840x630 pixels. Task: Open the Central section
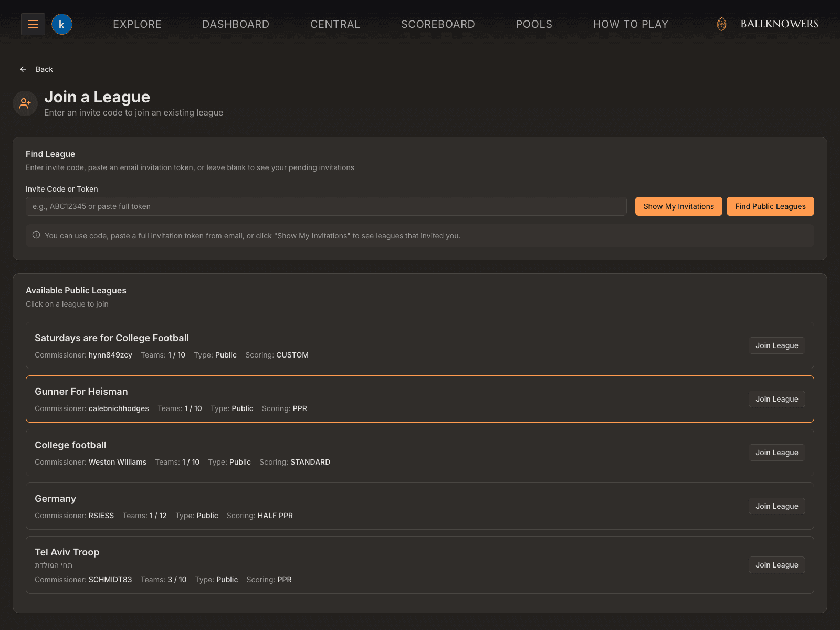(x=335, y=24)
